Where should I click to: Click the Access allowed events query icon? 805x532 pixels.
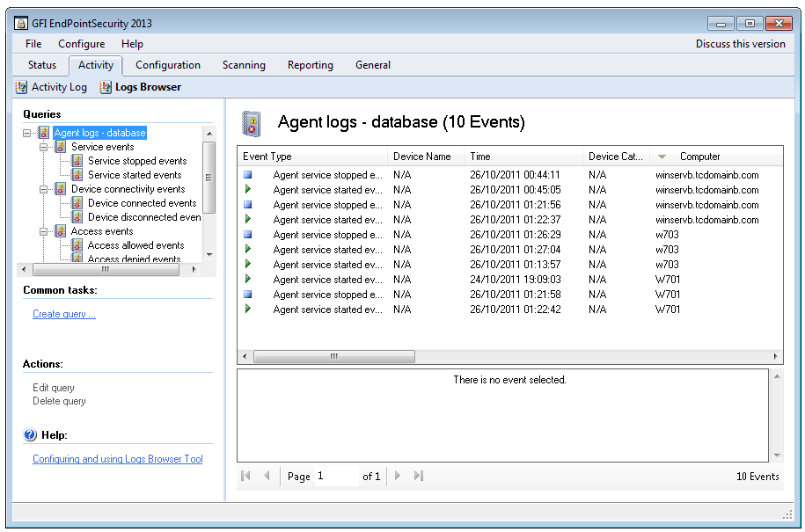click(x=77, y=245)
